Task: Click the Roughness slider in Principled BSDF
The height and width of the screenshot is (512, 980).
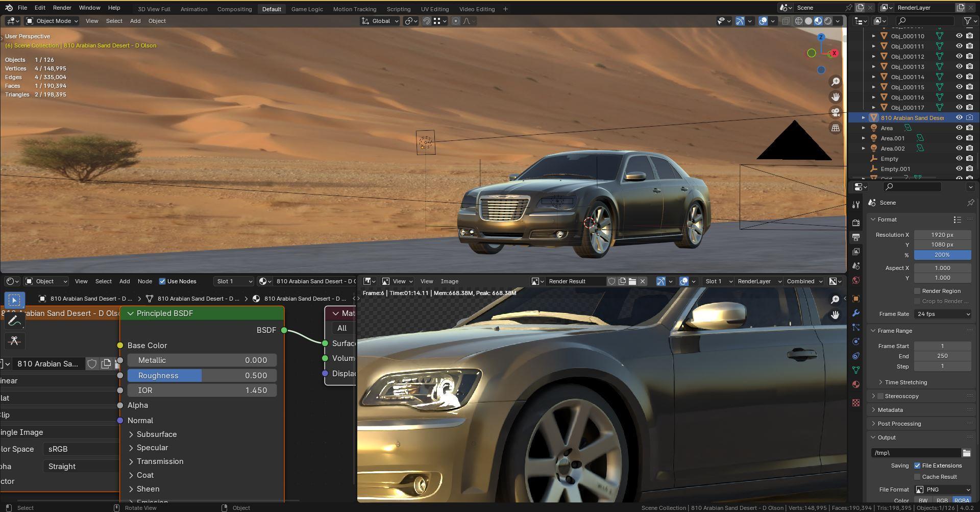Action: (x=202, y=376)
